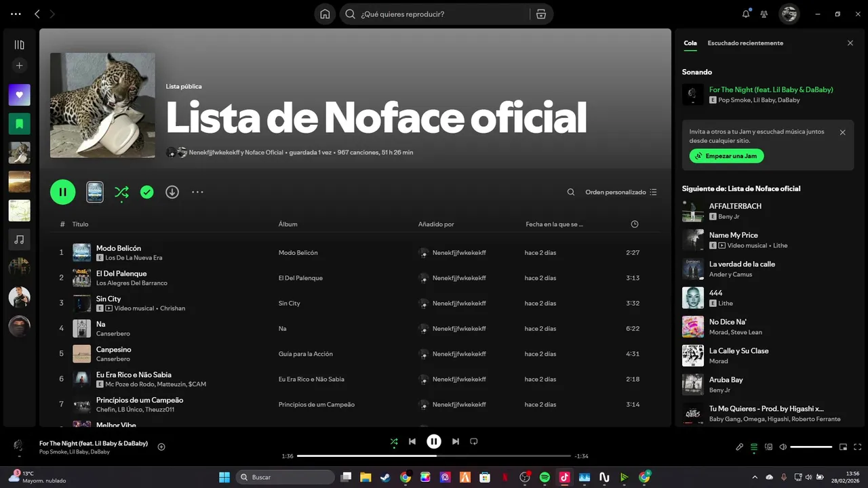Create a new playlist with plus icon
This screenshot has height=488, width=868.
(19, 66)
